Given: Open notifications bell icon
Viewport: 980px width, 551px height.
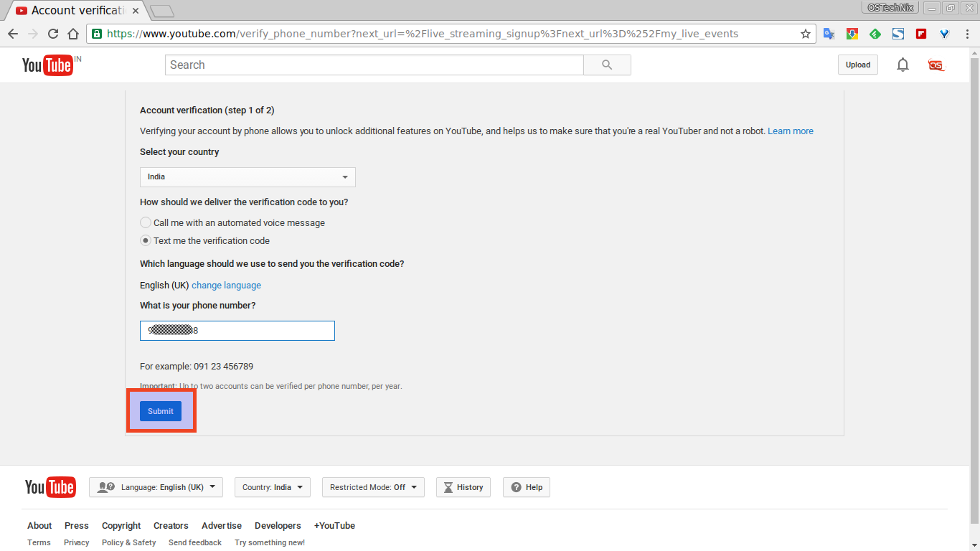Looking at the screenshot, I should (903, 65).
